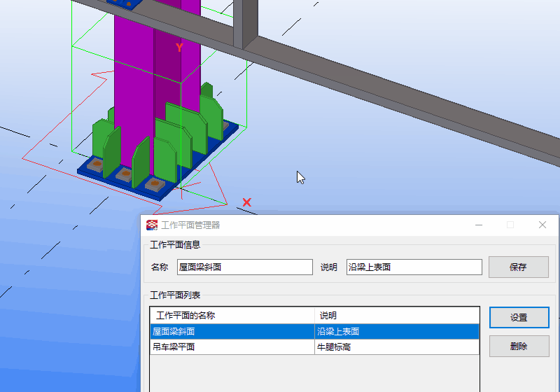
Task: Minimize the 工作平面管理器 dialog
Action: 479,225
